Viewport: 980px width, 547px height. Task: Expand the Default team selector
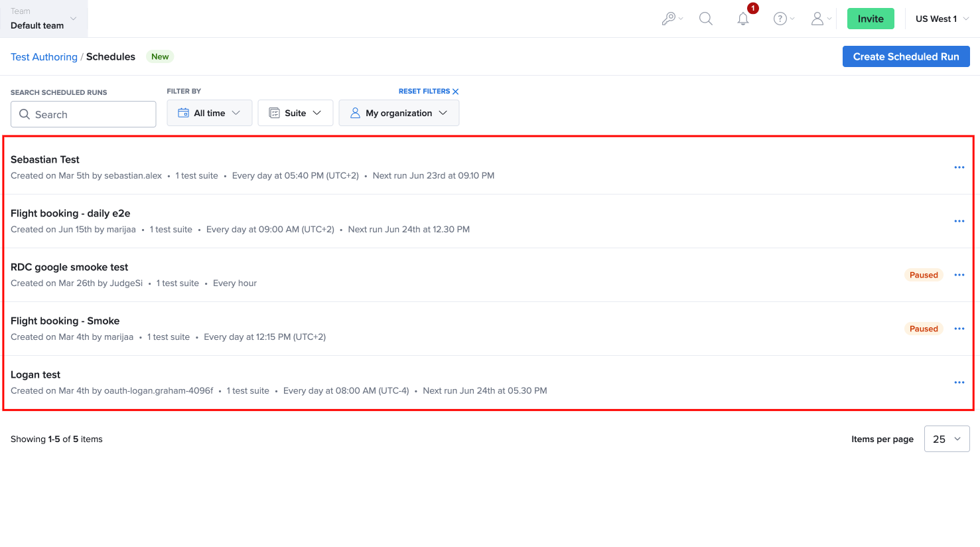(44, 19)
